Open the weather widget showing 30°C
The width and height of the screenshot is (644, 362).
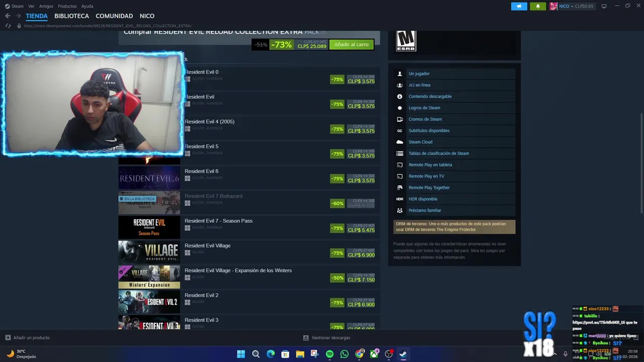(x=22, y=354)
